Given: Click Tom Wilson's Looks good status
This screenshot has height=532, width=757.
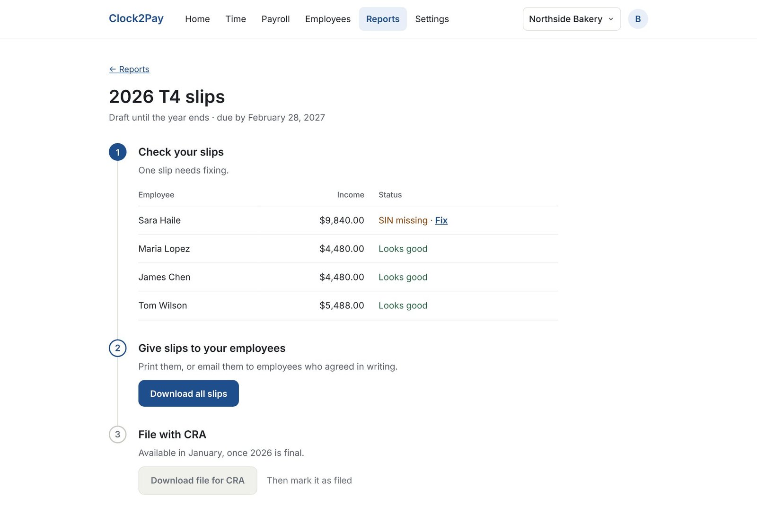Looking at the screenshot, I should [403, 305].
